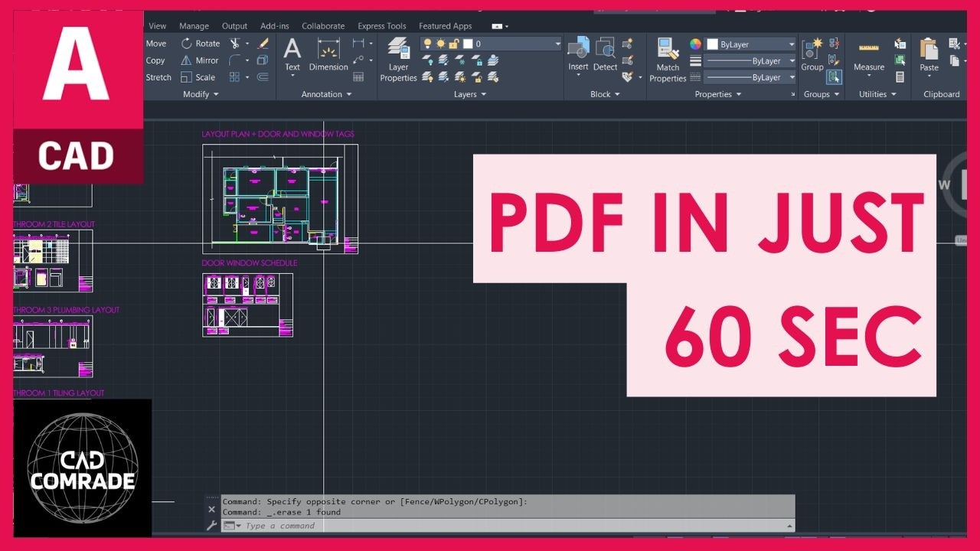Click the Customize wrench on command line
The height and width of the screenshot is (551, 980).
point(212,526)
